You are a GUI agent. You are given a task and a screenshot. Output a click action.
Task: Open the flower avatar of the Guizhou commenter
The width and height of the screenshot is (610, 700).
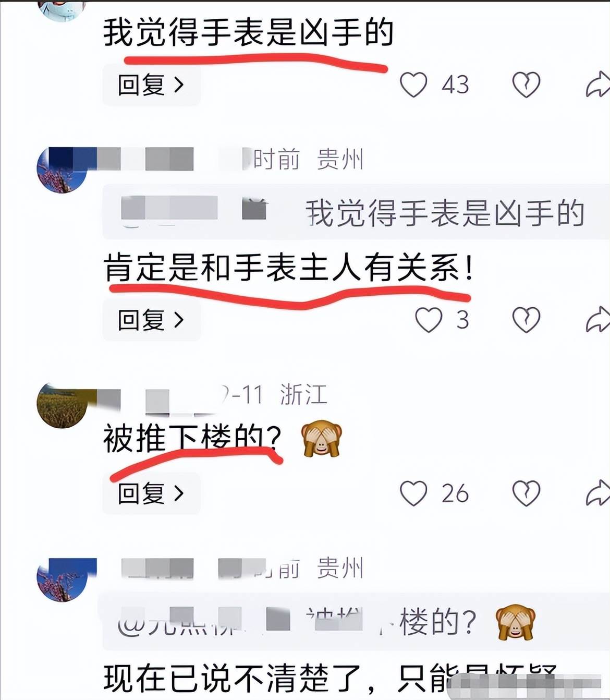pyautogui.click(x=62, y=170)
